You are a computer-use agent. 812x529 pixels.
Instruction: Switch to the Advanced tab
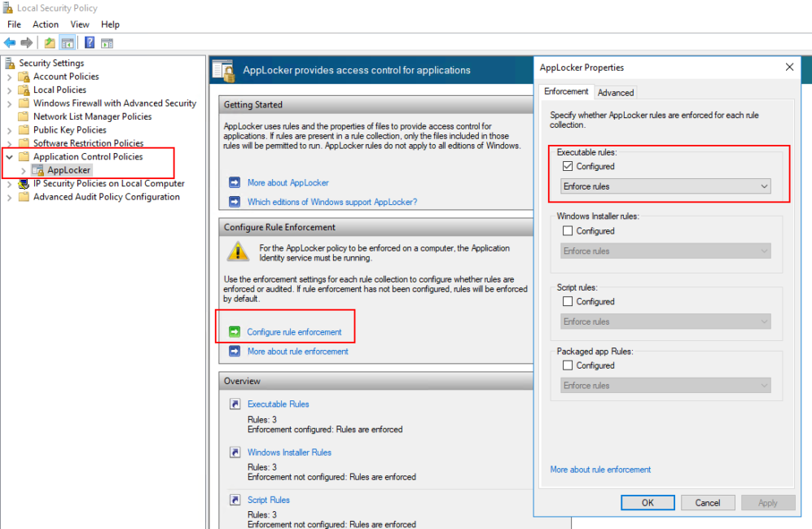[x=616, y=92]
